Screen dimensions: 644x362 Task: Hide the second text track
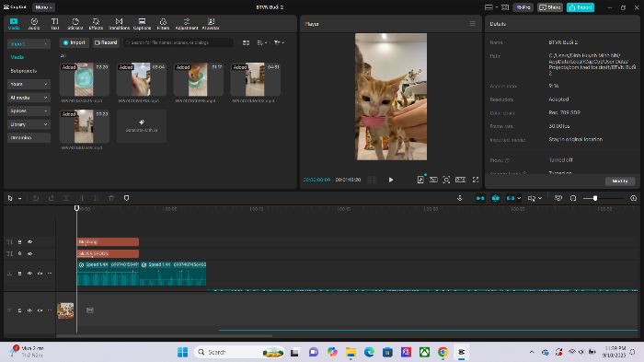click(x=29, y=254)
